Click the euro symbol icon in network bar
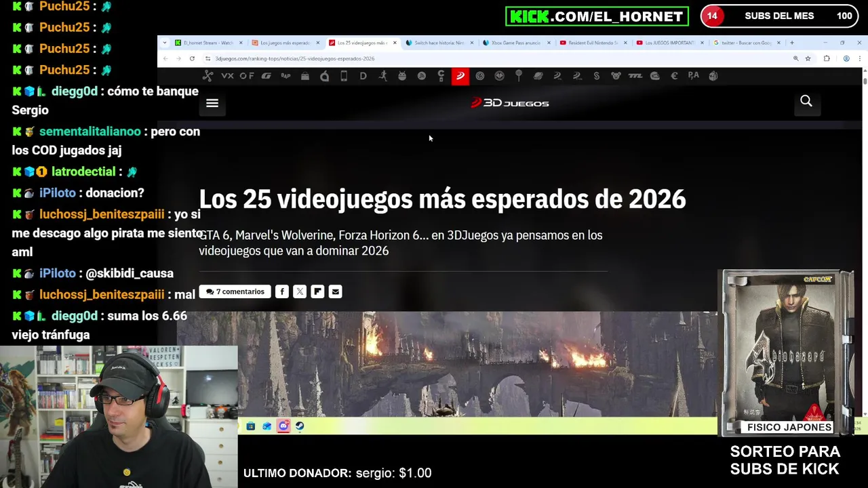This screenshot has height=488, width=868. (x=674, y=76)
